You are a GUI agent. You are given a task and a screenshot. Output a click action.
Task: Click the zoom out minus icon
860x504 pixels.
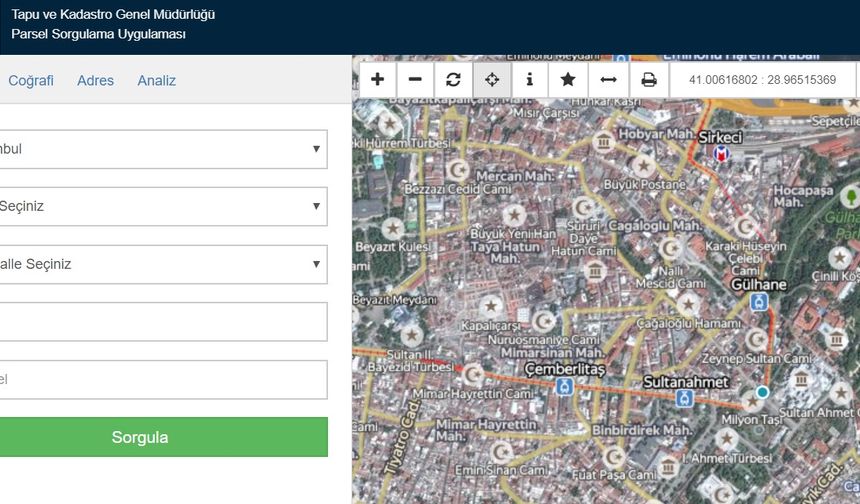click(415, 80)
